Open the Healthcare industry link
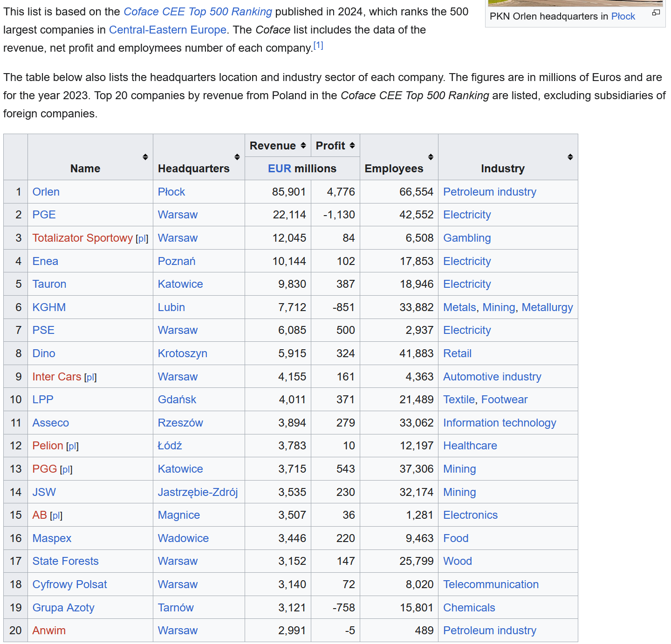The width and height of the screenshot is (671, 644). point(470,446)
